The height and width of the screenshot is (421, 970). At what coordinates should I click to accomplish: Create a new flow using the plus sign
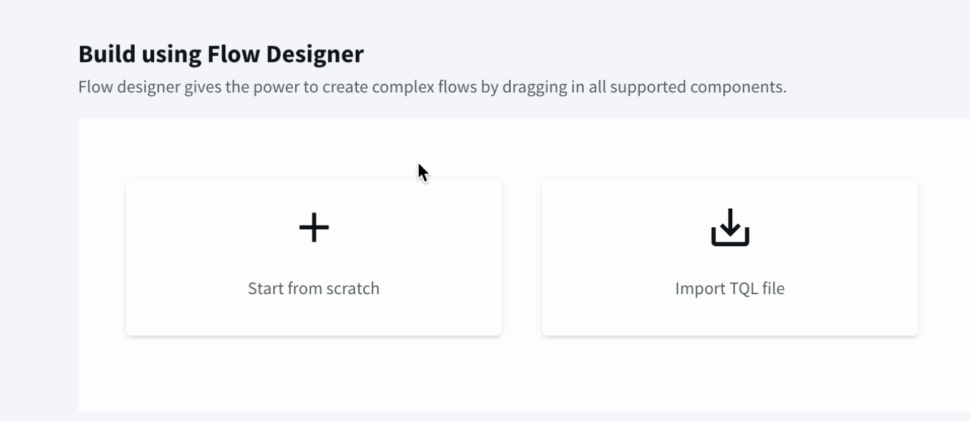(x=314, y=228)
